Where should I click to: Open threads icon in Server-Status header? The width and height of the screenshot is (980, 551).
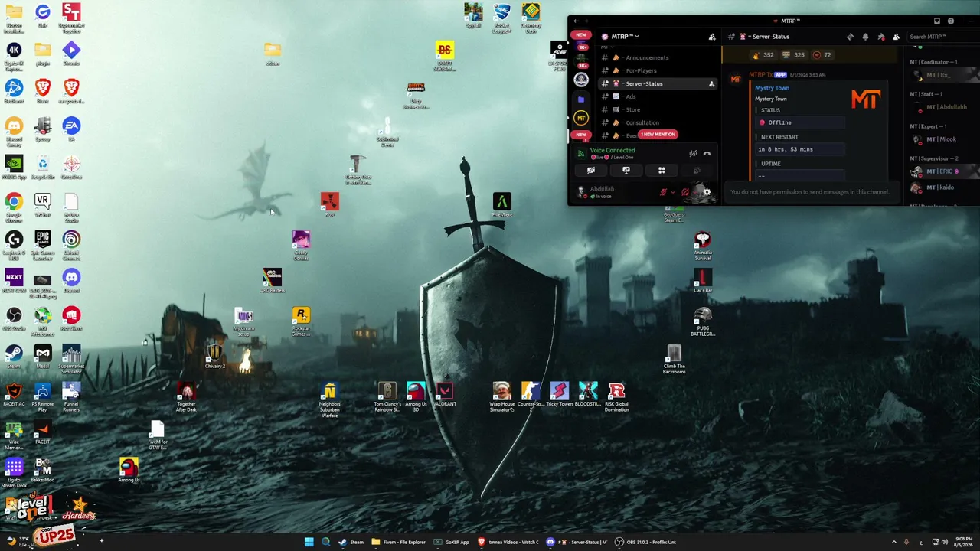[x=850, y=37]
